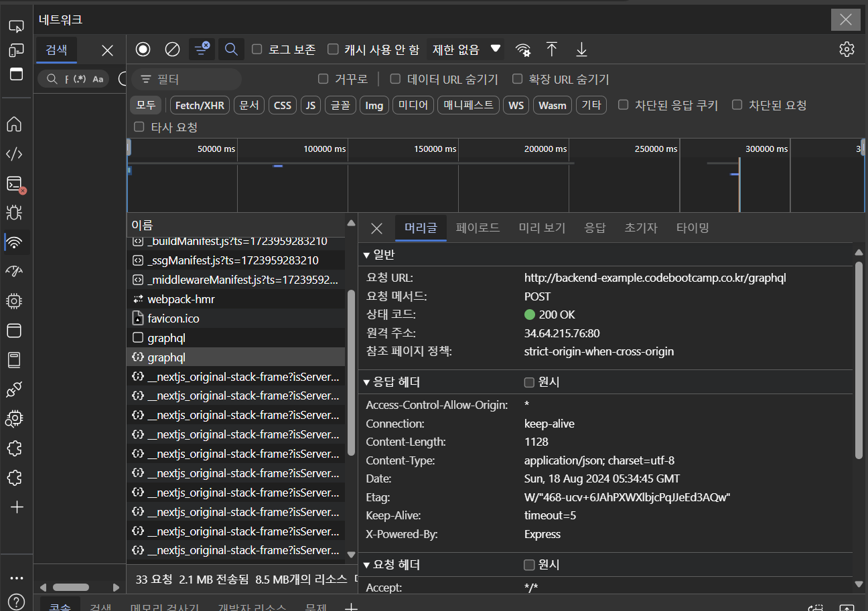This screenshot has height=611, width=868.
Task: Close the request details pane
Action: pos(376,228)
